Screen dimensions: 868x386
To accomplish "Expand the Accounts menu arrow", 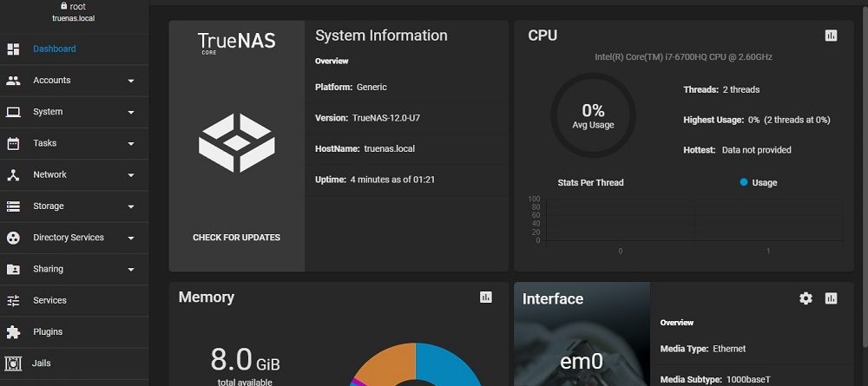I will point(131,81).
